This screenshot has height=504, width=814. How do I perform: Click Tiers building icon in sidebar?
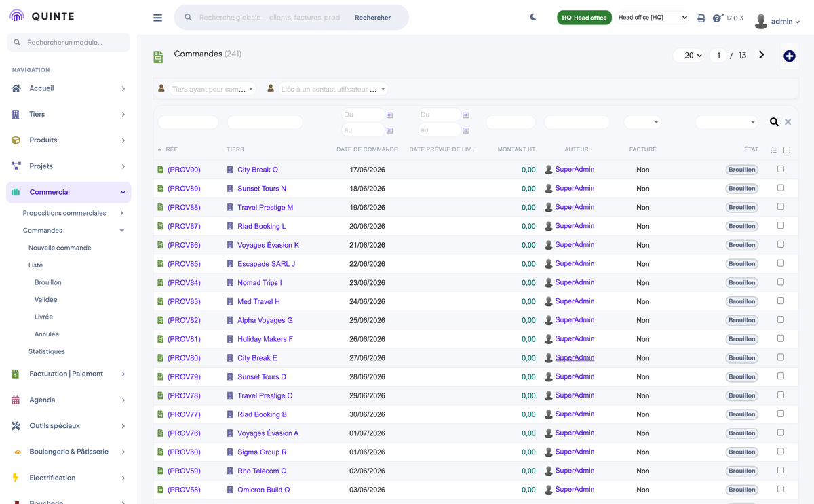(x=16, y=114)
